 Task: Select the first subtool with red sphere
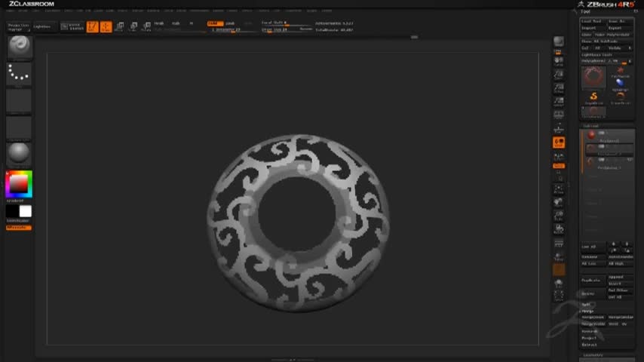pos(609,136)
